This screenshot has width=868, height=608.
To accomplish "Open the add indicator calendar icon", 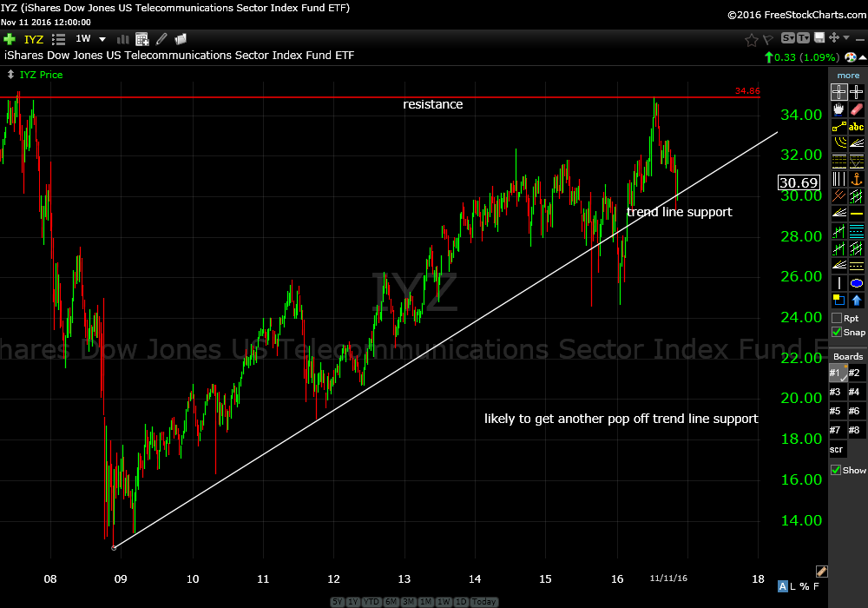I will [x=142, y=39].
